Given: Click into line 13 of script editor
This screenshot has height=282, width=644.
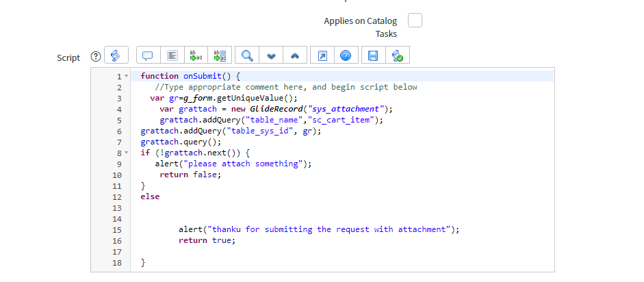Looking at the screenshot, I should (x=274, y=208).
